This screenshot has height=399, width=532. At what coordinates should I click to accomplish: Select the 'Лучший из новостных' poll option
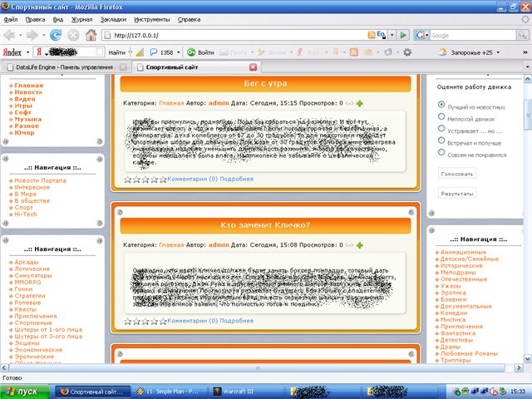pyautogui.click(x=441, y=105)
